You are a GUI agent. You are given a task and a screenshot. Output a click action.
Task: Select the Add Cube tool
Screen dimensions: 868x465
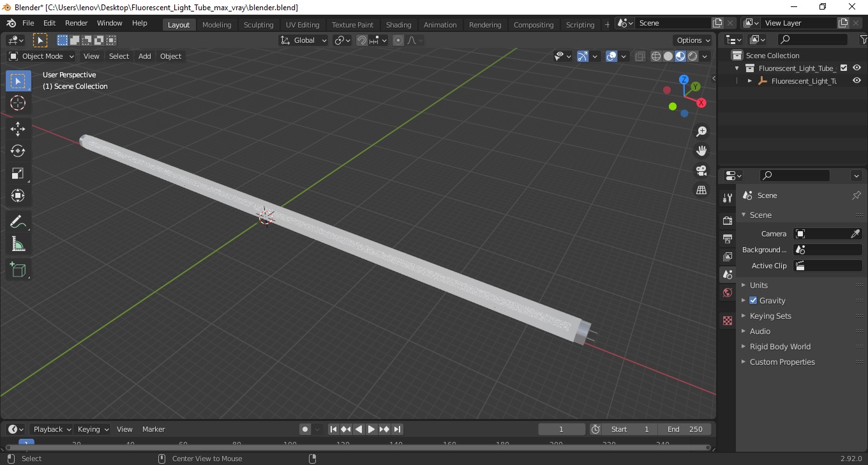[x=18, y=270]
